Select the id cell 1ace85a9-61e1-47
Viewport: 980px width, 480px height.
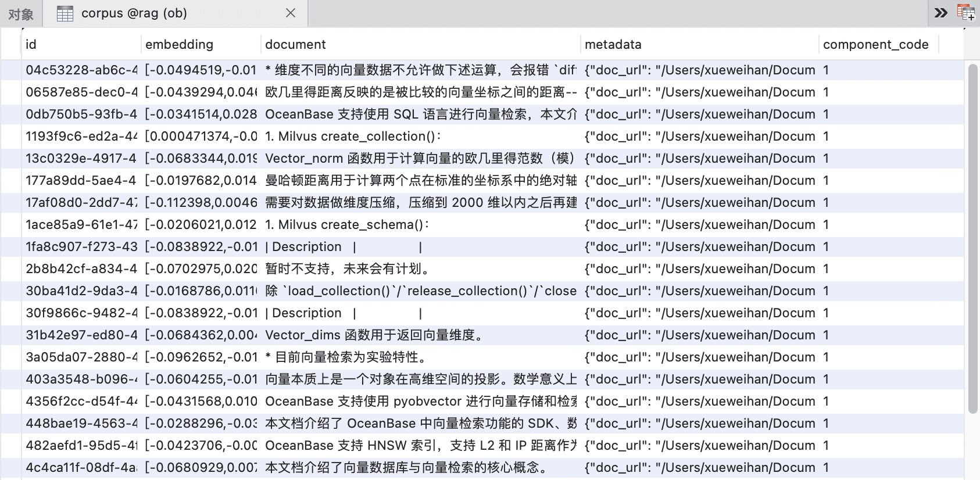click(81, 224)
